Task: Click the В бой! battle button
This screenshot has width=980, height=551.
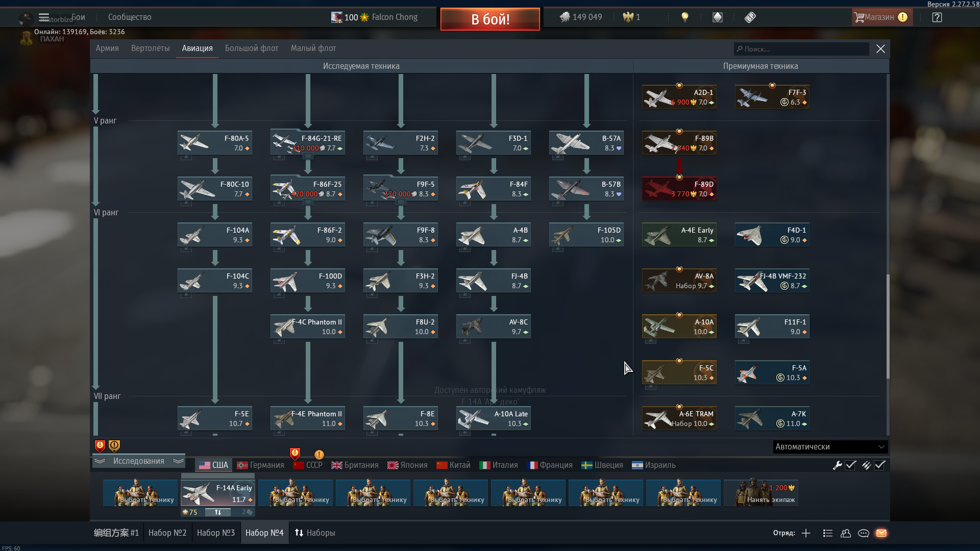Action: coord(490,19)
